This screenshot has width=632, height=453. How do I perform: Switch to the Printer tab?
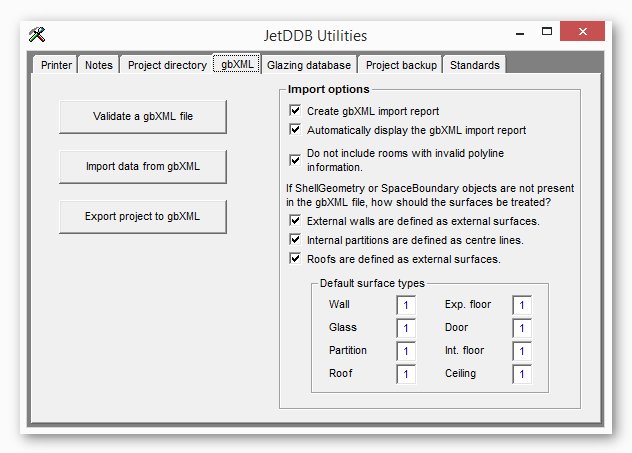point(56,65)
